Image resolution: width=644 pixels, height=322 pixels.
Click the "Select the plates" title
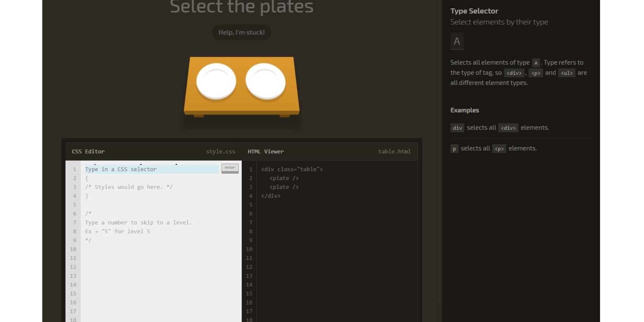click(242, 7)
